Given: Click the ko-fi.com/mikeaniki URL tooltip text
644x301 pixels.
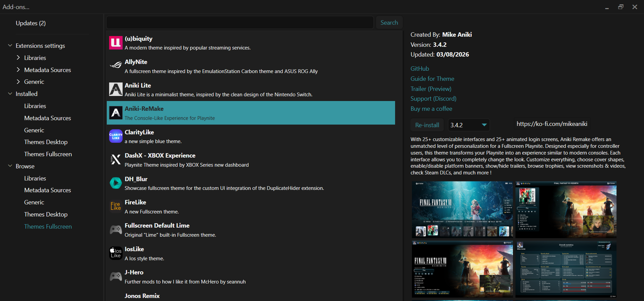Looking at the screenshot, I should [552, 124].
